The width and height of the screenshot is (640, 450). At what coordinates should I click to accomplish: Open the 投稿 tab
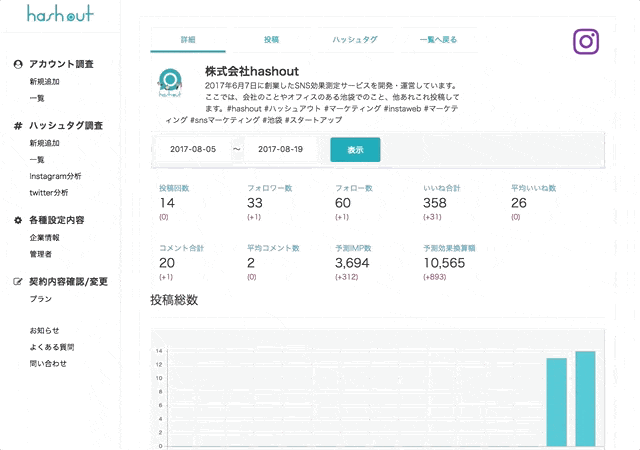tap(271, 40)
